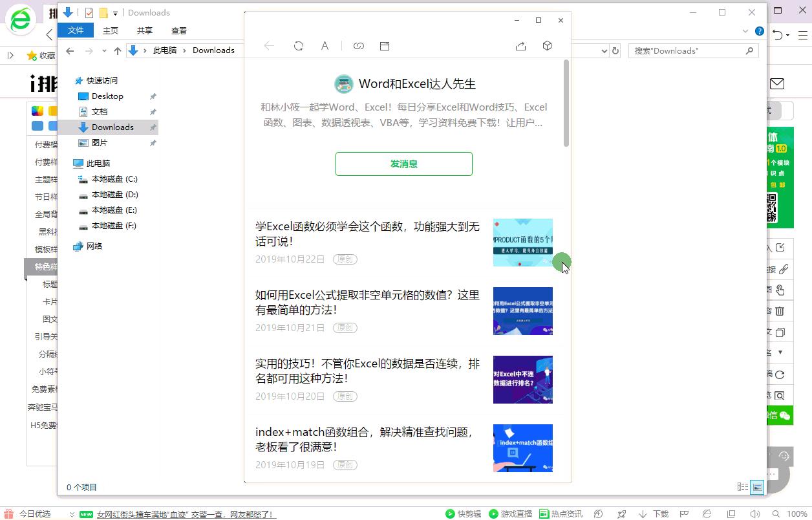Click the 100% zoom control in the status bar

pos(796,514)
